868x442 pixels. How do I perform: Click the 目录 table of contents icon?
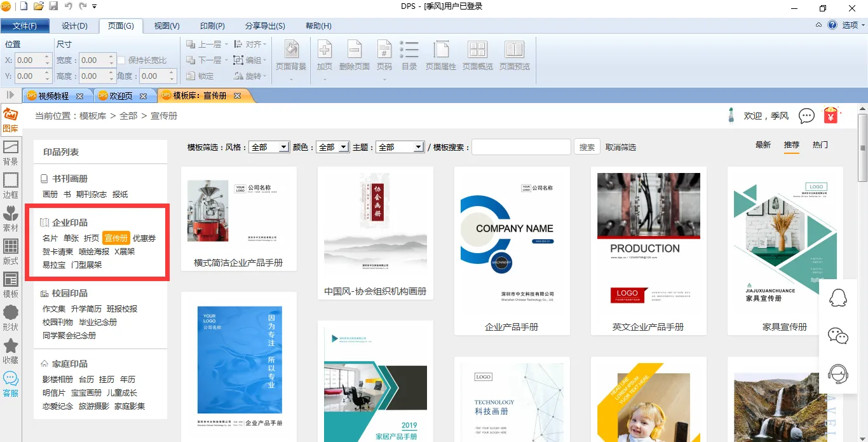coord(409,56)
